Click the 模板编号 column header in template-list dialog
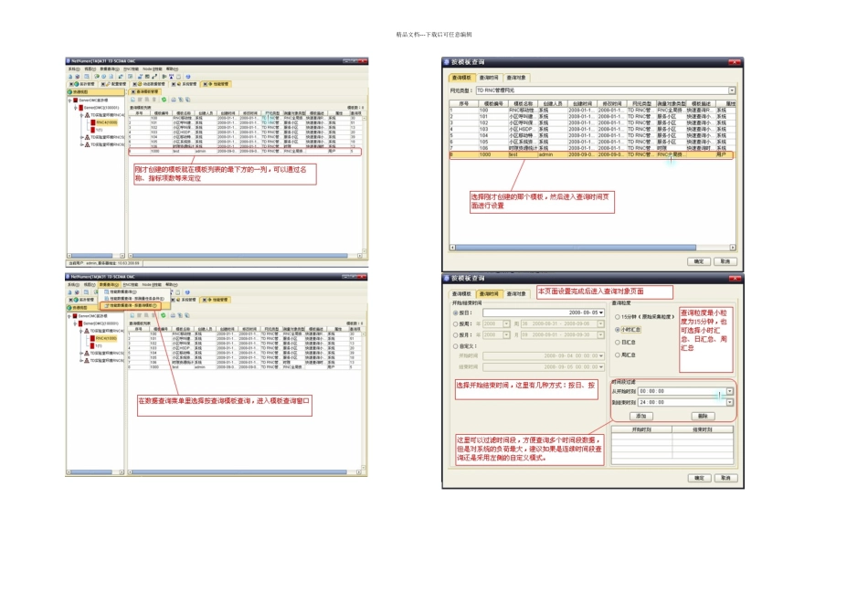 [493, 103]
